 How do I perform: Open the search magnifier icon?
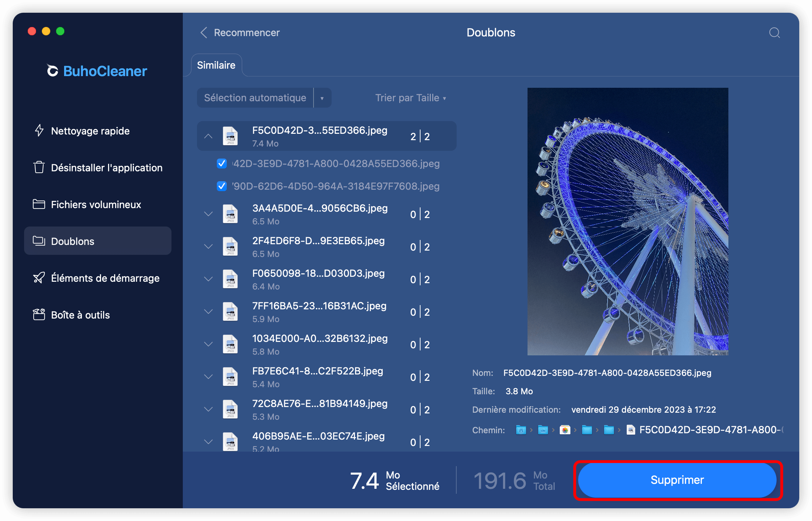[774, 33]
